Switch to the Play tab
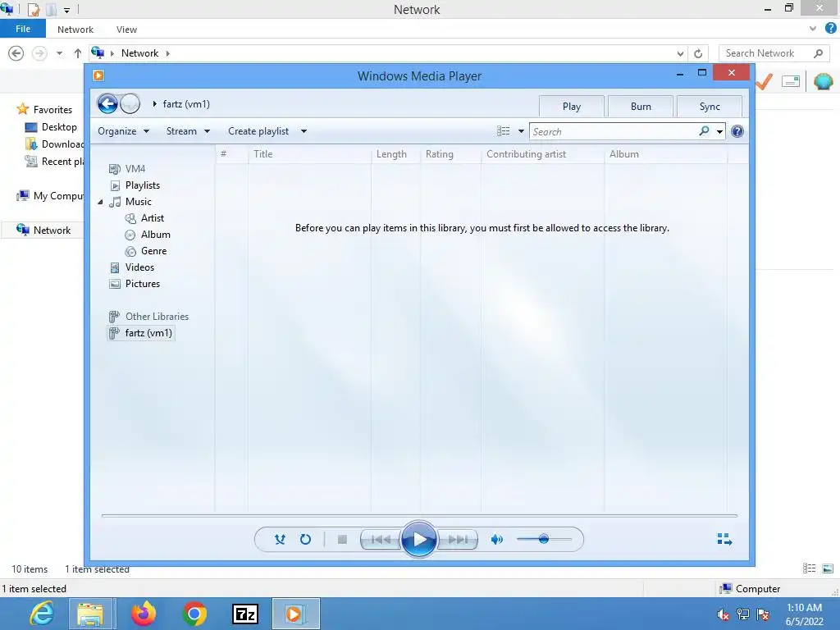Screen dimensions: 840x630 pos(572,107)
